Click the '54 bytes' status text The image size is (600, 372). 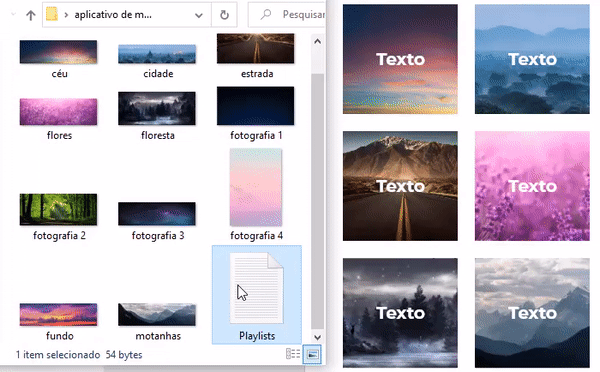124,355
